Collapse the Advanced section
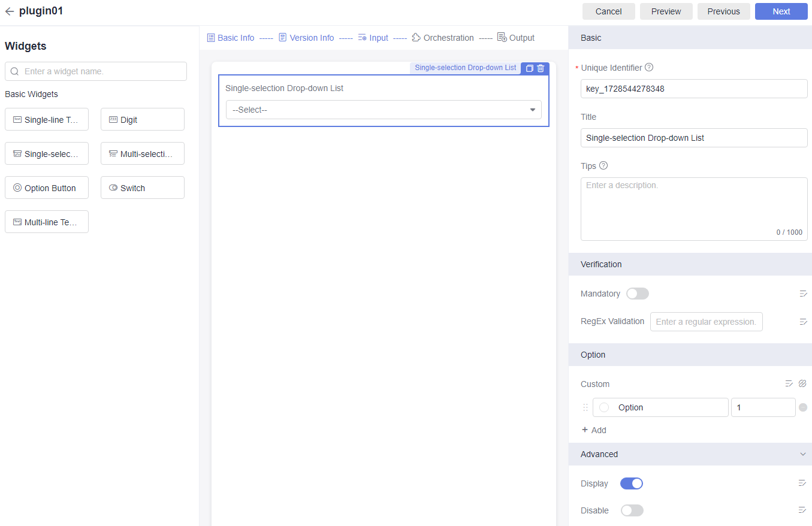This screenshot has height=526, width=812. 803,454
